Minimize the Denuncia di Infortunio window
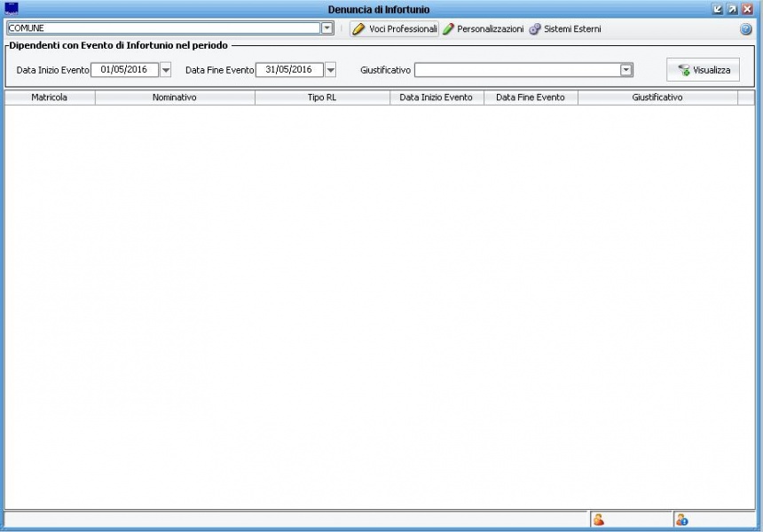This screenshot has height=532, width=763. [x=717, y=9]
